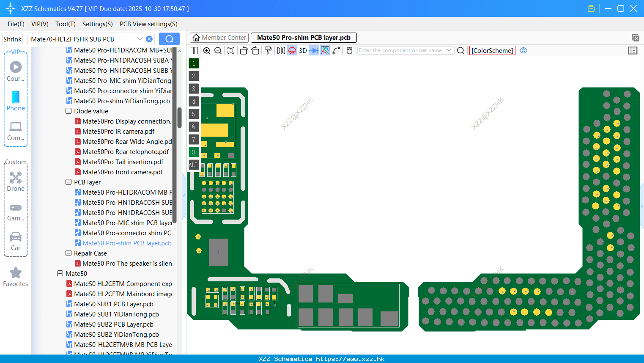Screen dimensions: 644x363
Task: Open PCB View settings(S) menu
Action: 148,24
